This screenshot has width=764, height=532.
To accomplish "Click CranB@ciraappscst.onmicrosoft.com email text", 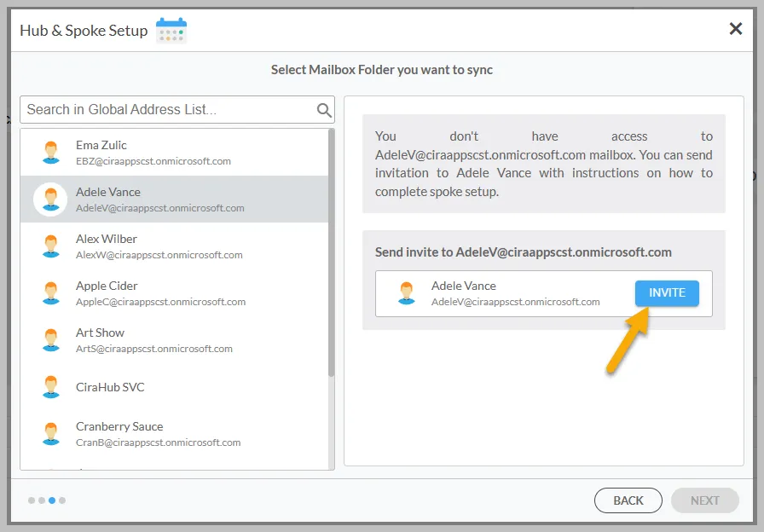I will [159, 442].
